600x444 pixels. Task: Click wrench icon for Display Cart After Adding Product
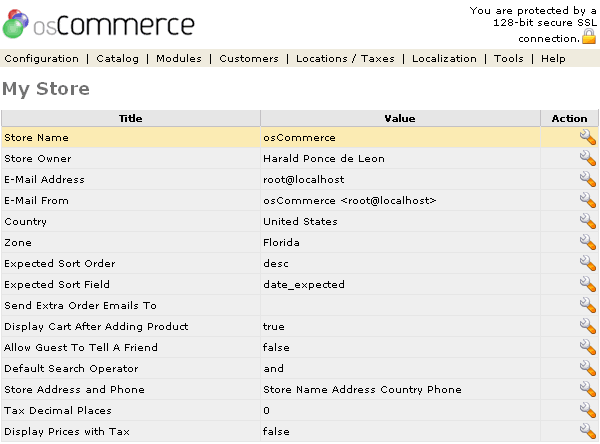[x=588, y=326]
